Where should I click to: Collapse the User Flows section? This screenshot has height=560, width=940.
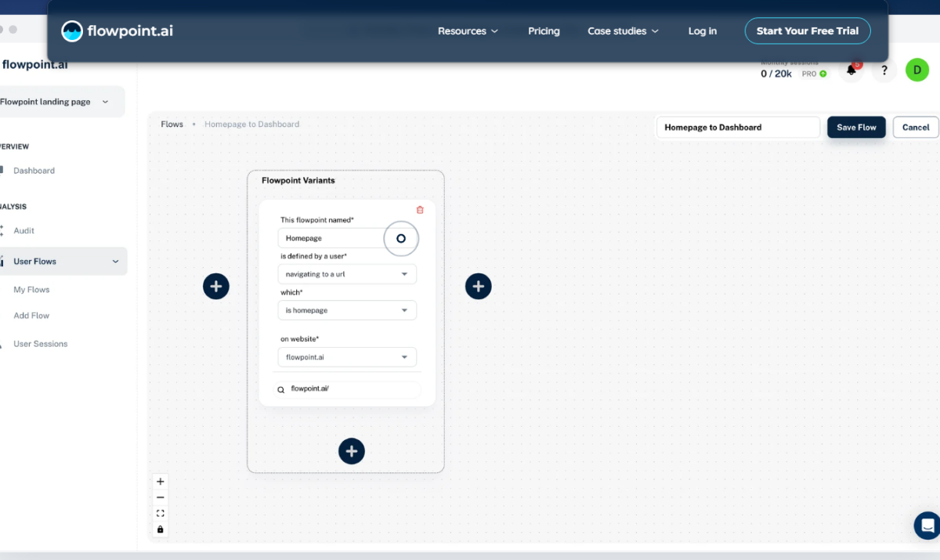click(x=115, y=261)
